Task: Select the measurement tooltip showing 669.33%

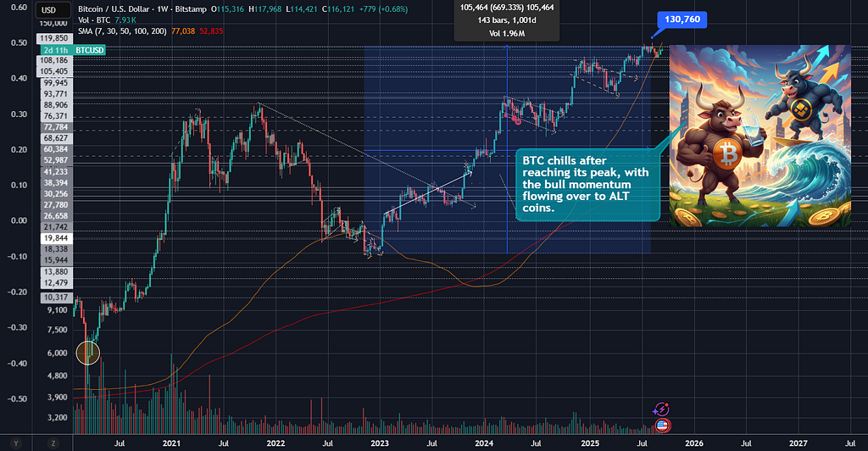Action: (507, 20)
